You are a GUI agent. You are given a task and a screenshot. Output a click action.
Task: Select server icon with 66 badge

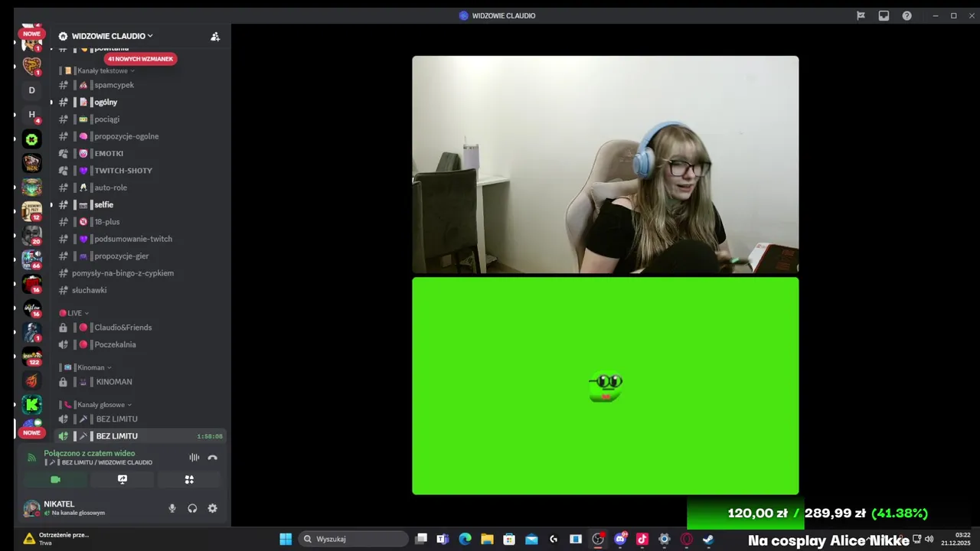click(x=31, y=259)
